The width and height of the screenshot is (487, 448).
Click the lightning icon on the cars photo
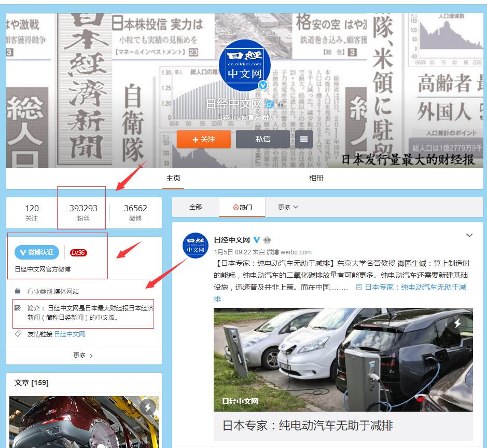click(457, 323)
